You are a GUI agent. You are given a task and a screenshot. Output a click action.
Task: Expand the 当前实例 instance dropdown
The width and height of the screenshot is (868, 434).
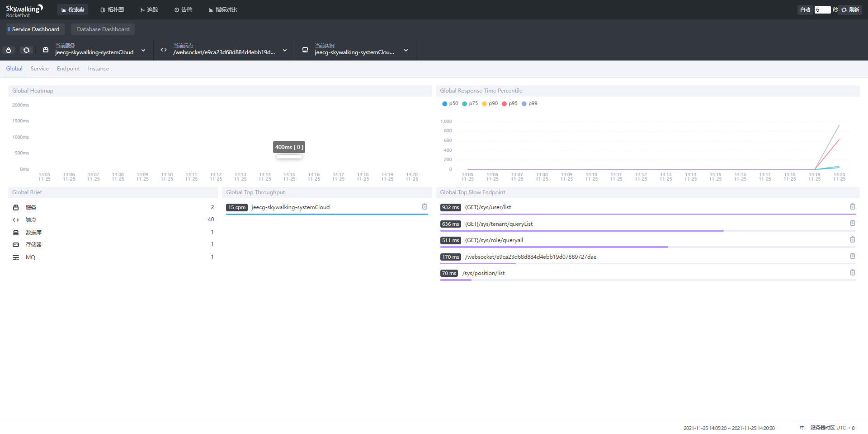click(x=406, y=50)
